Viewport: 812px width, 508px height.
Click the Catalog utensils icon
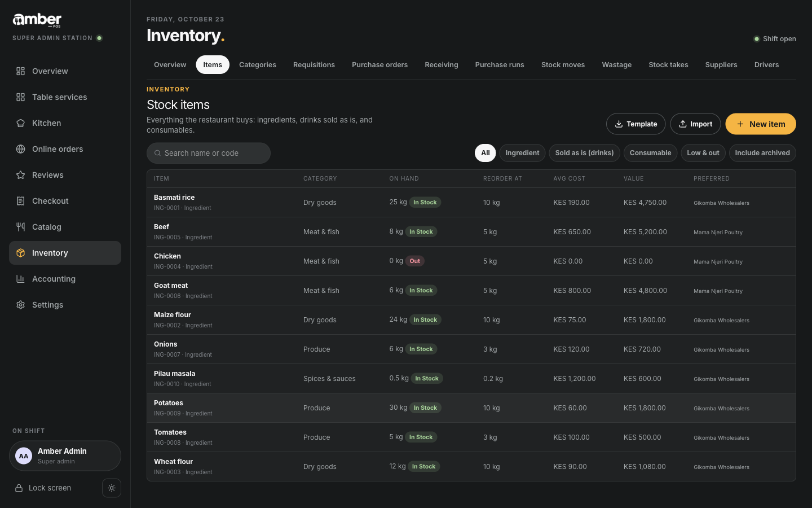(x=20, y=227)
